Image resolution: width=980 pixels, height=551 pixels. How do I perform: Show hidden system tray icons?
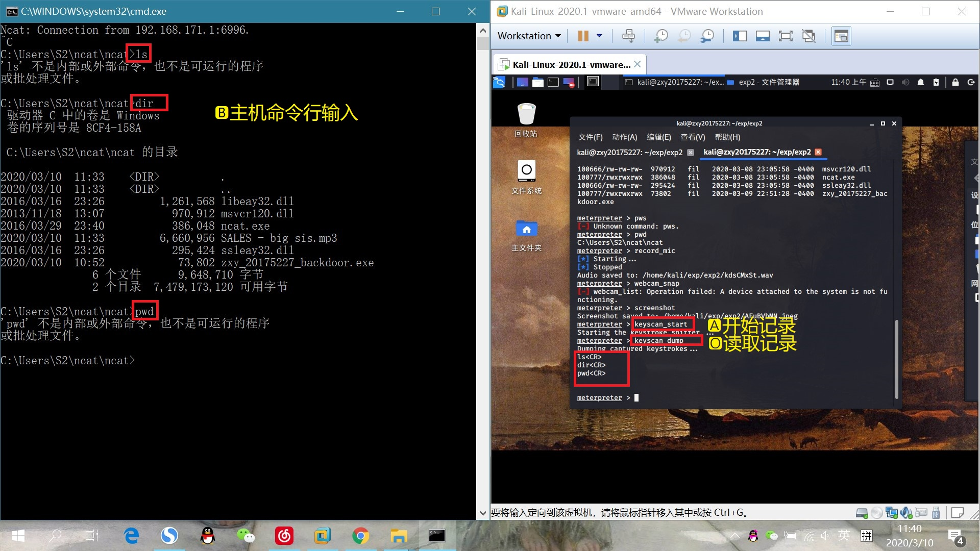734,536
